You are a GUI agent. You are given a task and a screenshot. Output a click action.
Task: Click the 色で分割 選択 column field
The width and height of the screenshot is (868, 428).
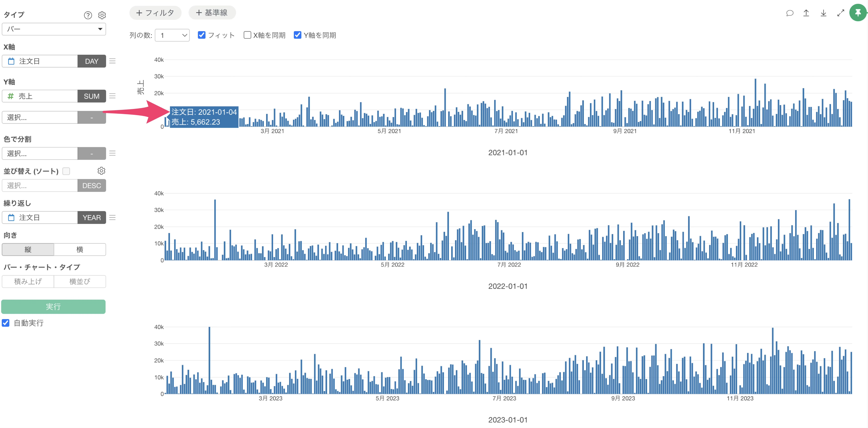click(40, 154)
